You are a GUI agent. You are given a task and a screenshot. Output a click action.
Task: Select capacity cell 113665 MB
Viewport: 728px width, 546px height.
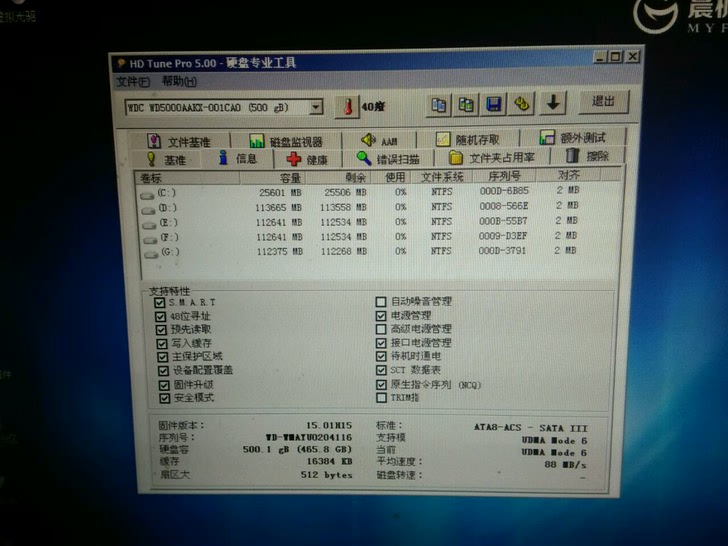tap(279, 208)
